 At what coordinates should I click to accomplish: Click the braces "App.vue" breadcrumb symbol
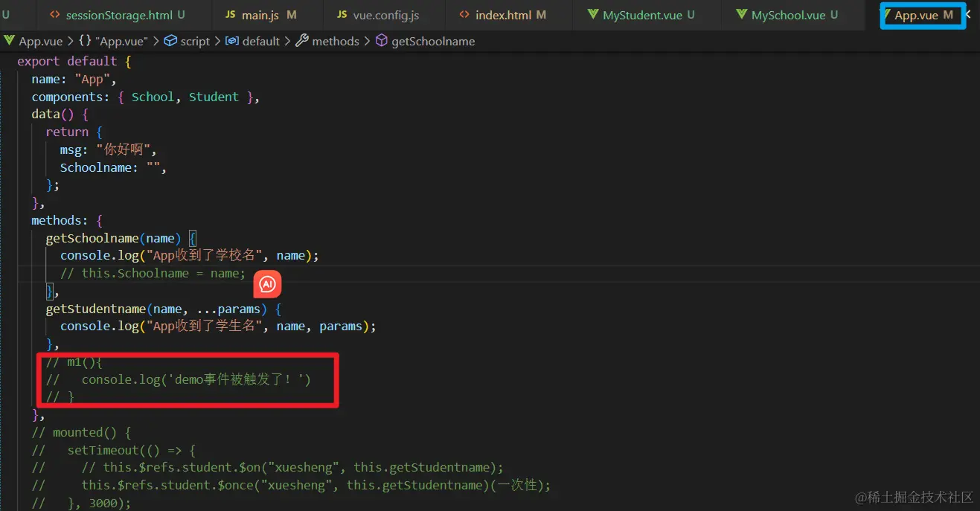point(113,41)
